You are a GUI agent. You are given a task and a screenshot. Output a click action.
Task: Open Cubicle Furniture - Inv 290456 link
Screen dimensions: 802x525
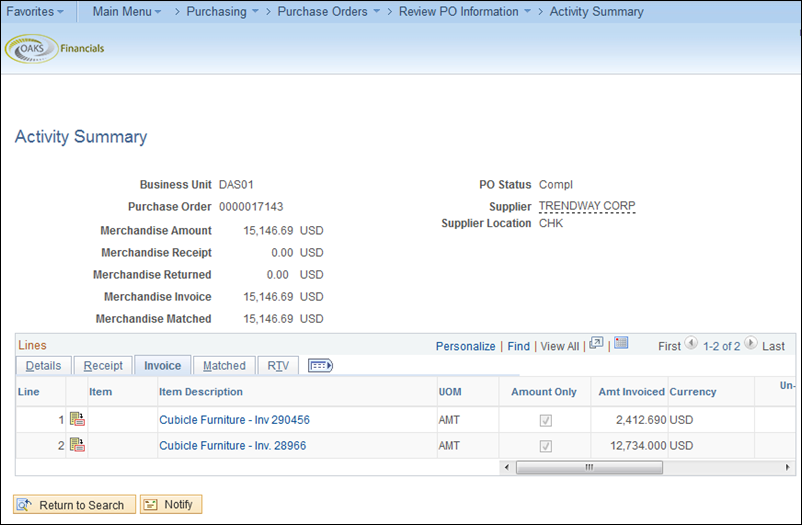tap(234, 421)
